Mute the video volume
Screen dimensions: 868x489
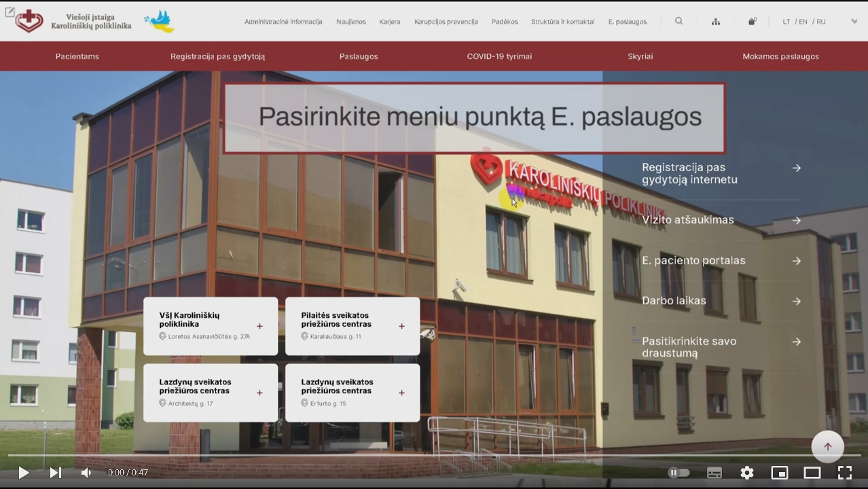86,473
